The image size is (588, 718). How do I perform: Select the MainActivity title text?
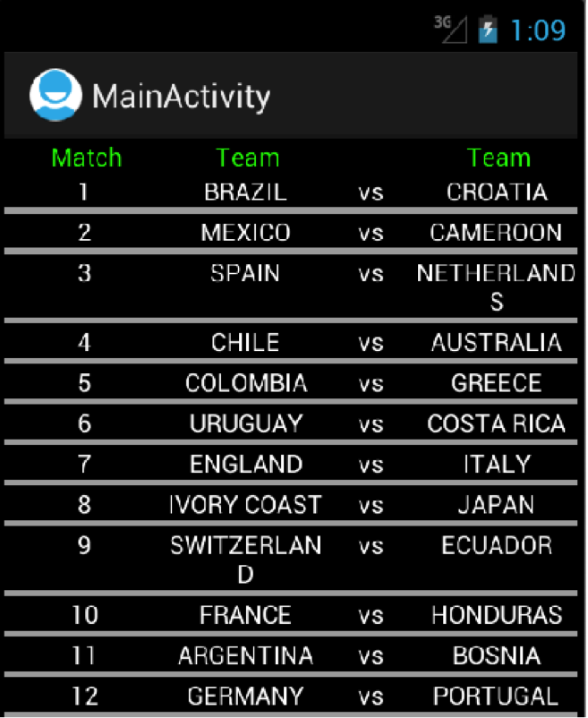(181, 97)
